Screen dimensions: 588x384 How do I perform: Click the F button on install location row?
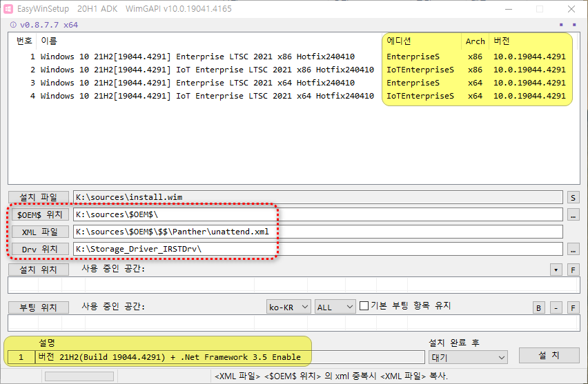pyautogui.click(x=573, y=270)
